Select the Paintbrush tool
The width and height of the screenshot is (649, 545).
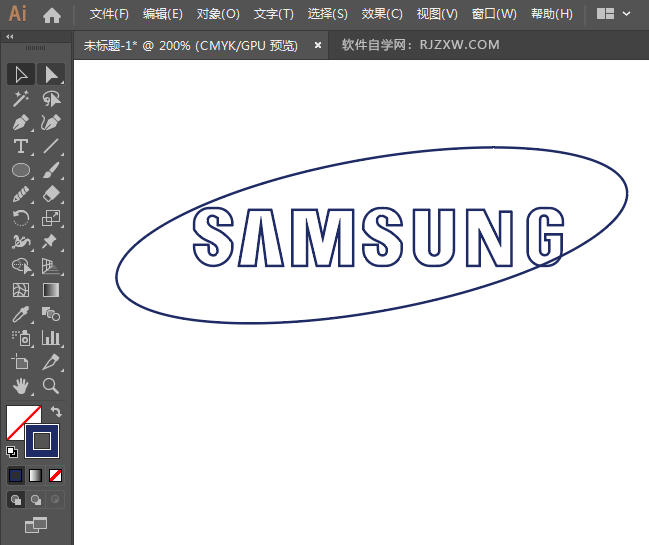coord(51,170)
